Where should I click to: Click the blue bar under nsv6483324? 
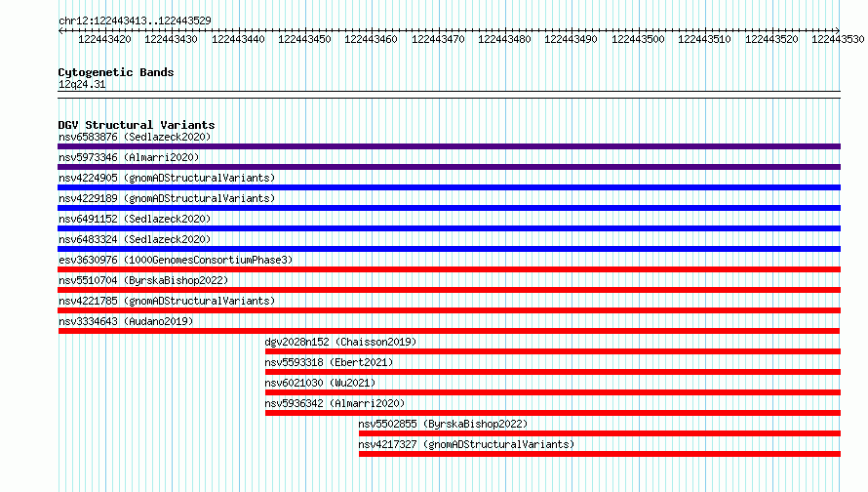click(449, 249)
